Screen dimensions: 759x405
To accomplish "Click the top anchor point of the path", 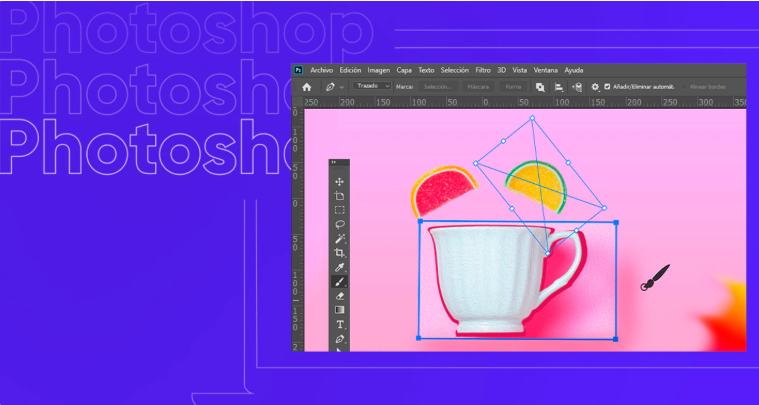I will pos(532,118).
